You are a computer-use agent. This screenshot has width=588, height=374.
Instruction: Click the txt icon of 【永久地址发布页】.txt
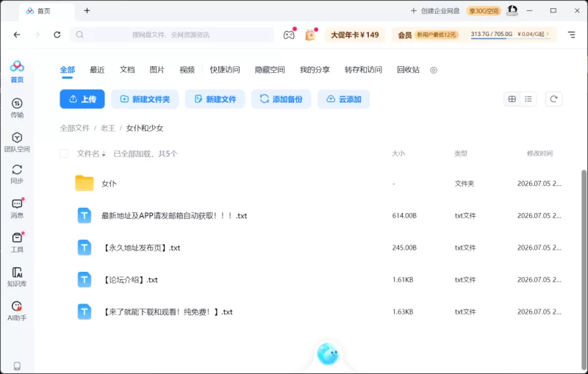pos(85,248)
